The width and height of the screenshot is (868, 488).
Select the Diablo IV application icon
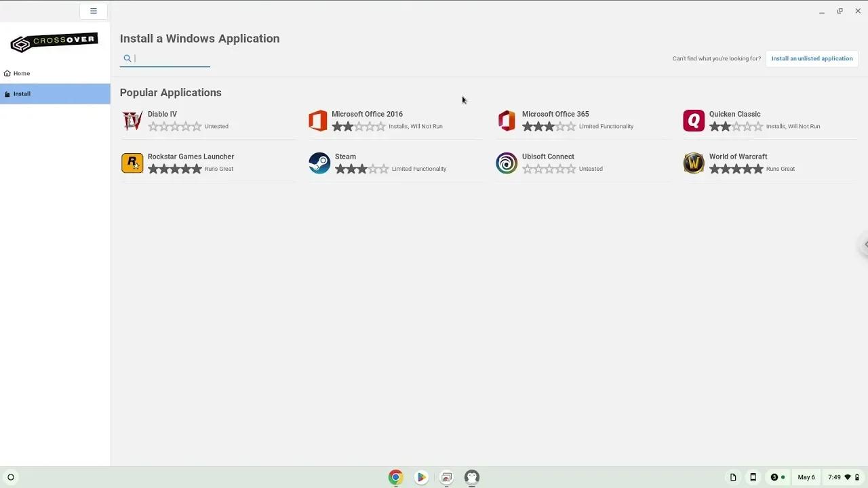coord(132,120)
